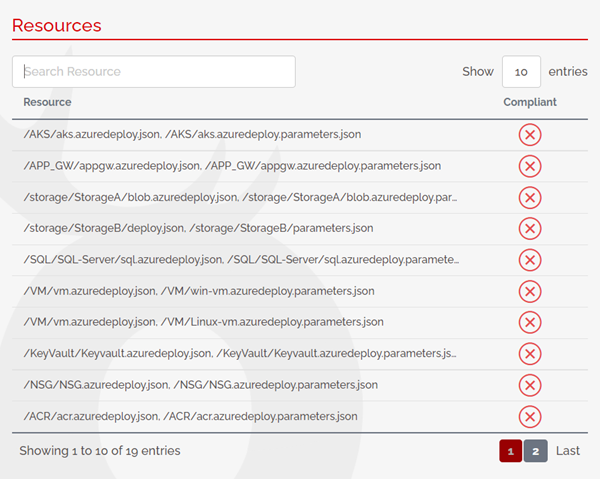600x479 pixels.
Task: Focus the Search Resource input field
Action: 154,72
